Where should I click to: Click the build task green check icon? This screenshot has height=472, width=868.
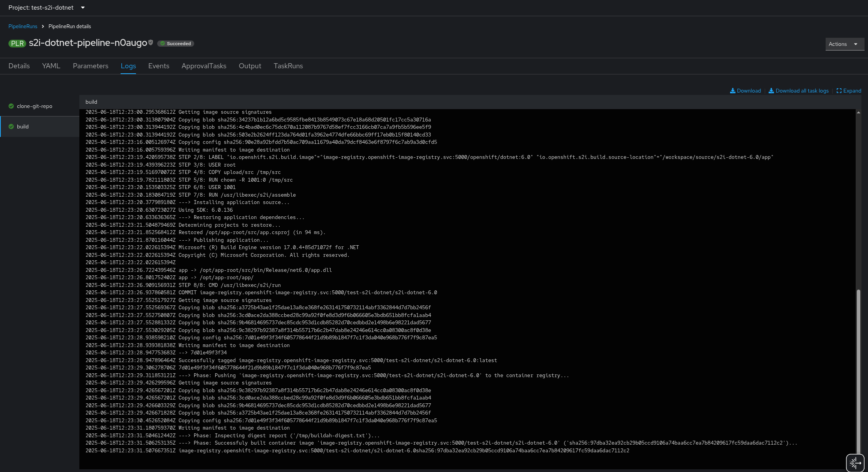(11, 126)
